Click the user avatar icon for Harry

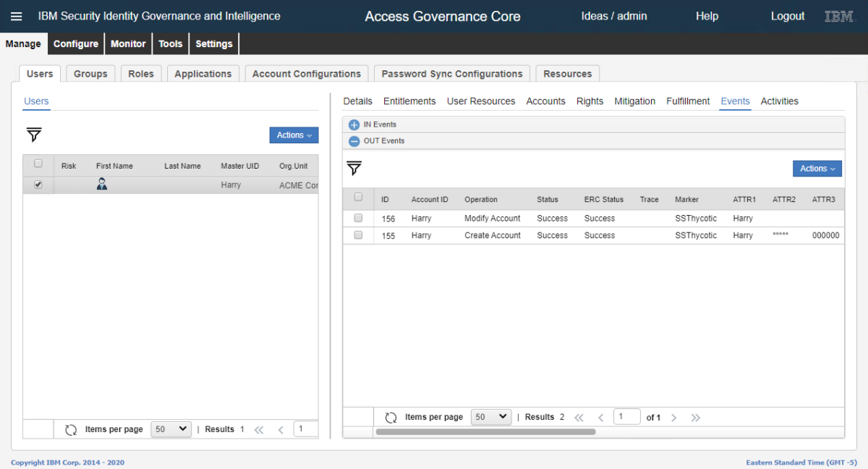(102, 185)
